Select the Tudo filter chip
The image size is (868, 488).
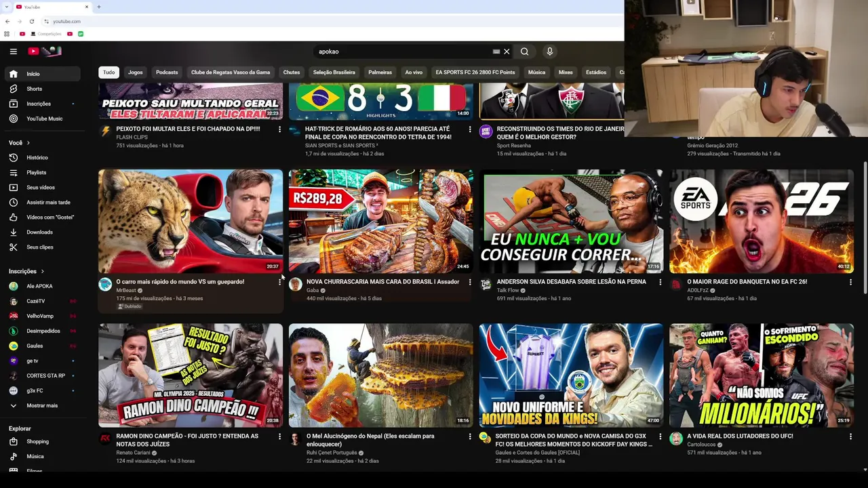pos(108,73)
